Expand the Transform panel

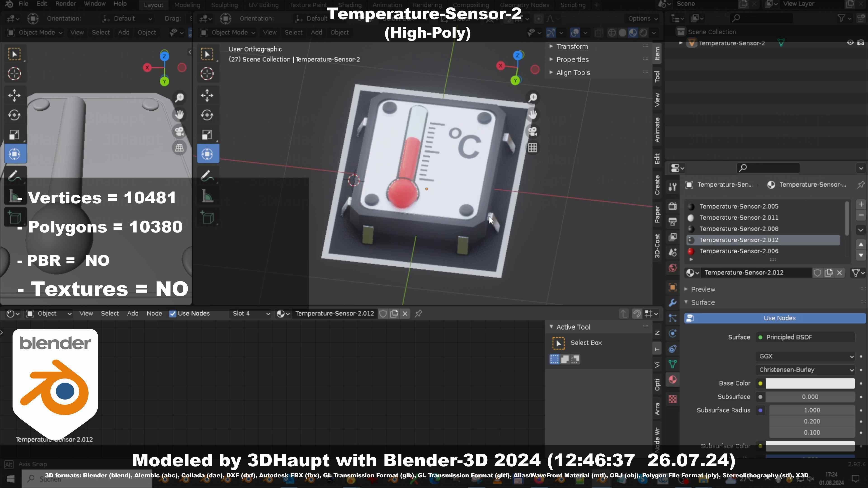(572, 47)
